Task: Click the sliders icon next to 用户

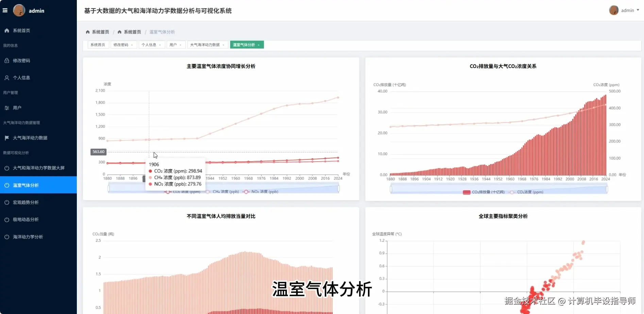Action: coord(7,108)
